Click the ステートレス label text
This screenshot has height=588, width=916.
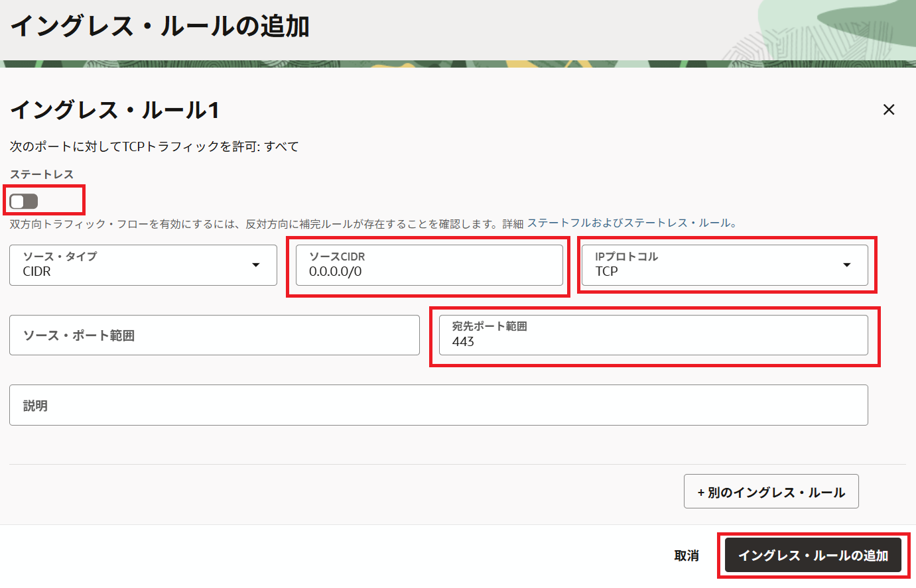pyautogui.click(x=42, y=174)
